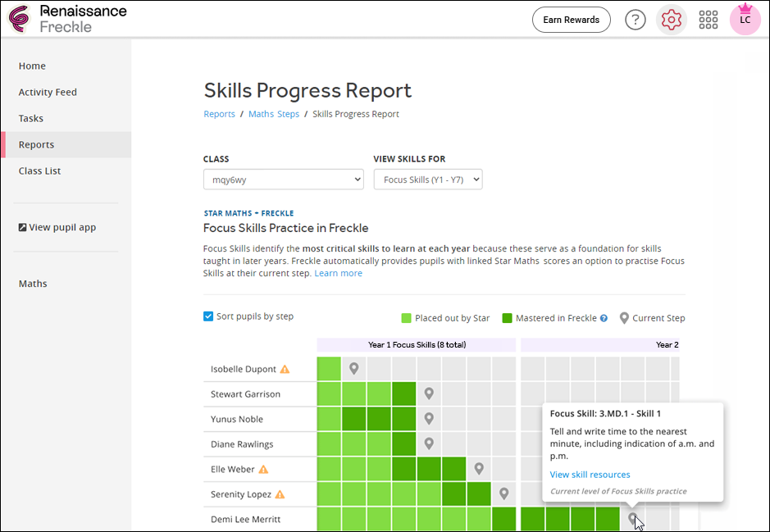
Task: Click the Skills Progress Report breadcrumb text
Action: pyautogui.click(x=356, y=114)
